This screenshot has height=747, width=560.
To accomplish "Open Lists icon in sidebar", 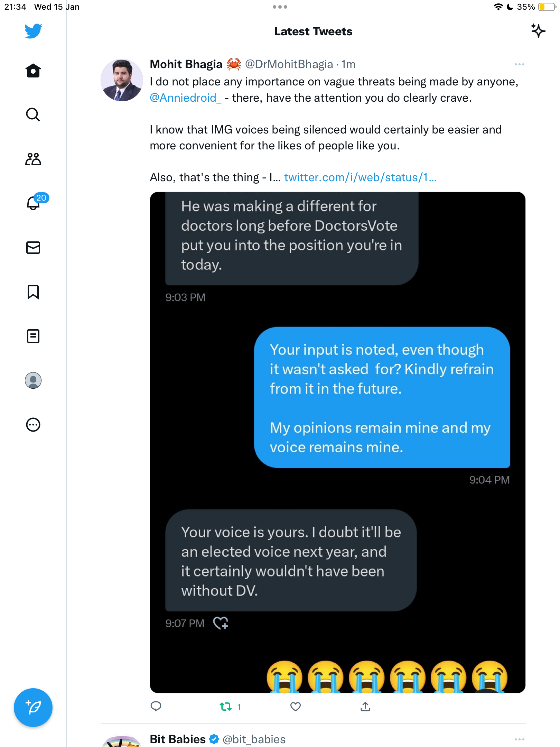I will click(33, 336).
